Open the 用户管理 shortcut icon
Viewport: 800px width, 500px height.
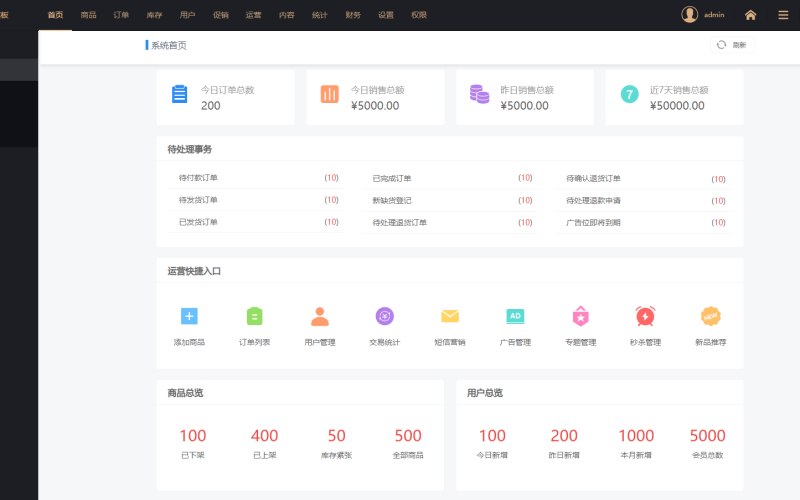tap(320, 316)
